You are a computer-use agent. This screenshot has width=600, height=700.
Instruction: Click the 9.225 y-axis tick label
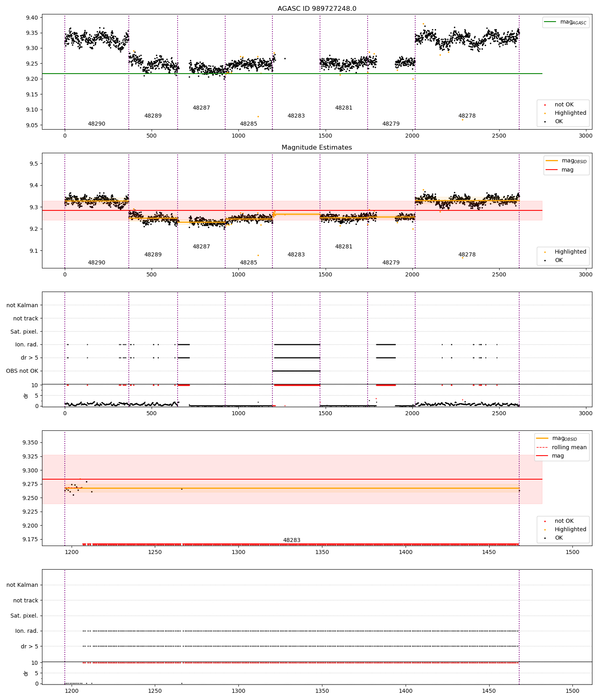30,512
